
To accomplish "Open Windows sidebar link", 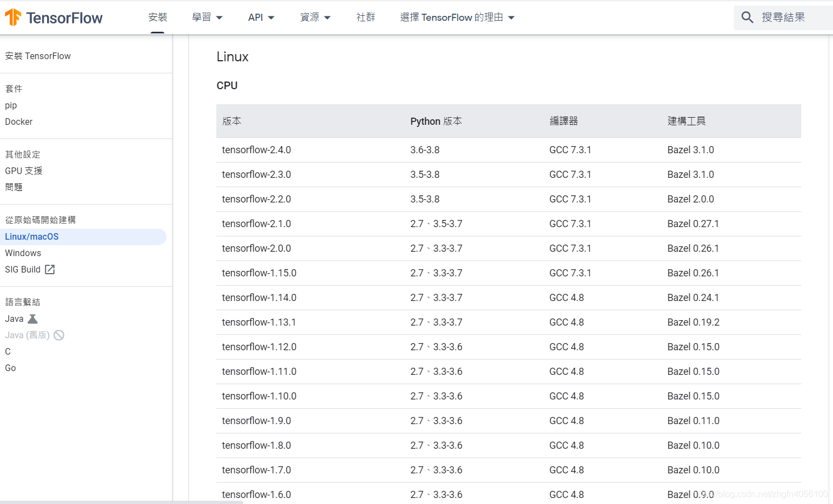I will point(23,253).
